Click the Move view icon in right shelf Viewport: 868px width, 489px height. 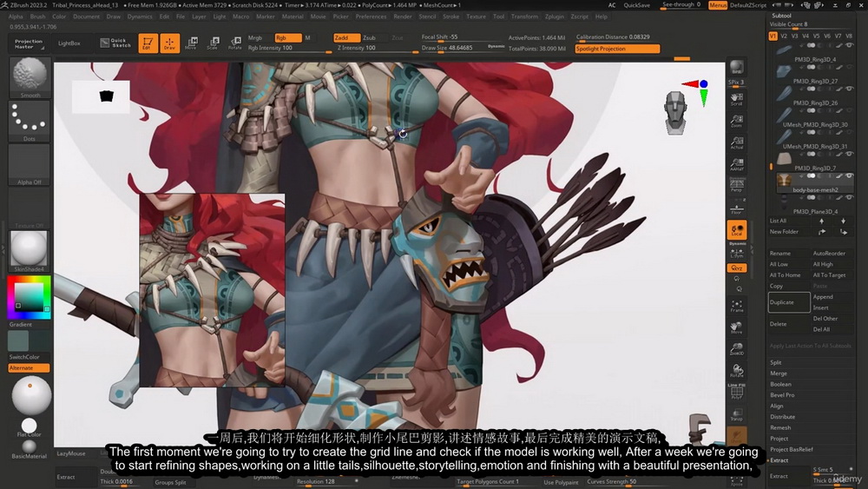737,327
